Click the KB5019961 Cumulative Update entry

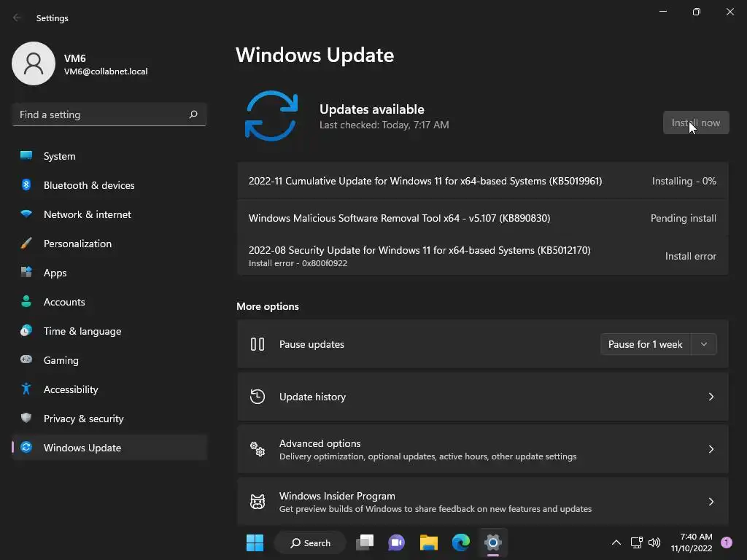[x=483, y=181]
